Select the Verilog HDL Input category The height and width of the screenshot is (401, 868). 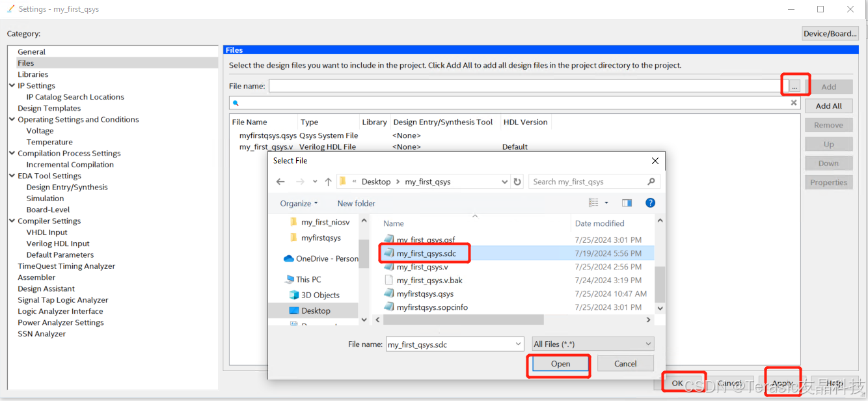(58, 243)
